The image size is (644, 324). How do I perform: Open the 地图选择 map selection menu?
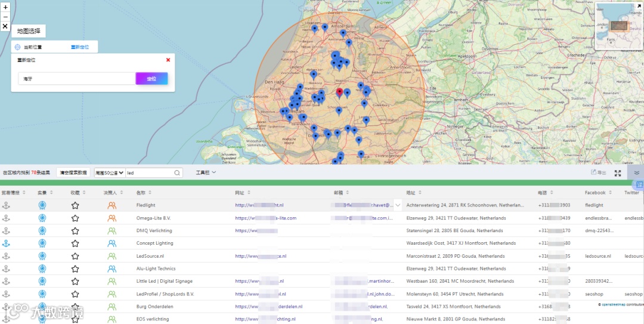coord(29,31)
